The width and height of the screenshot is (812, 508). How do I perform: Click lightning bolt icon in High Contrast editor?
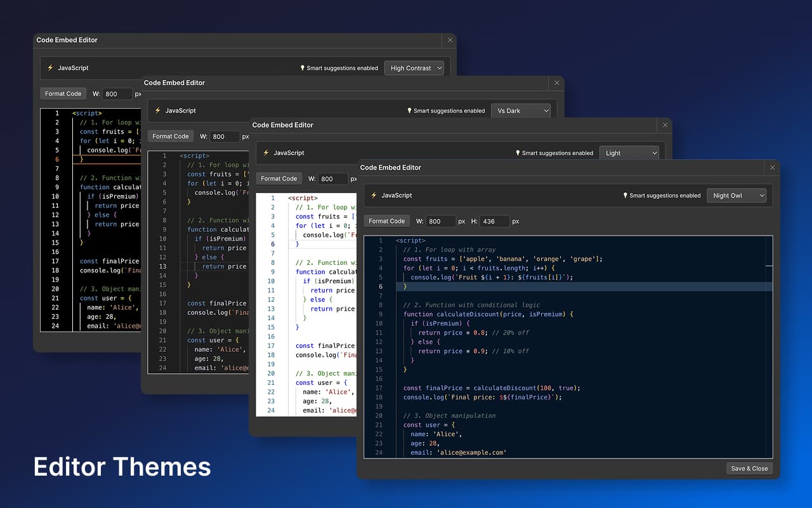[50, 68]
